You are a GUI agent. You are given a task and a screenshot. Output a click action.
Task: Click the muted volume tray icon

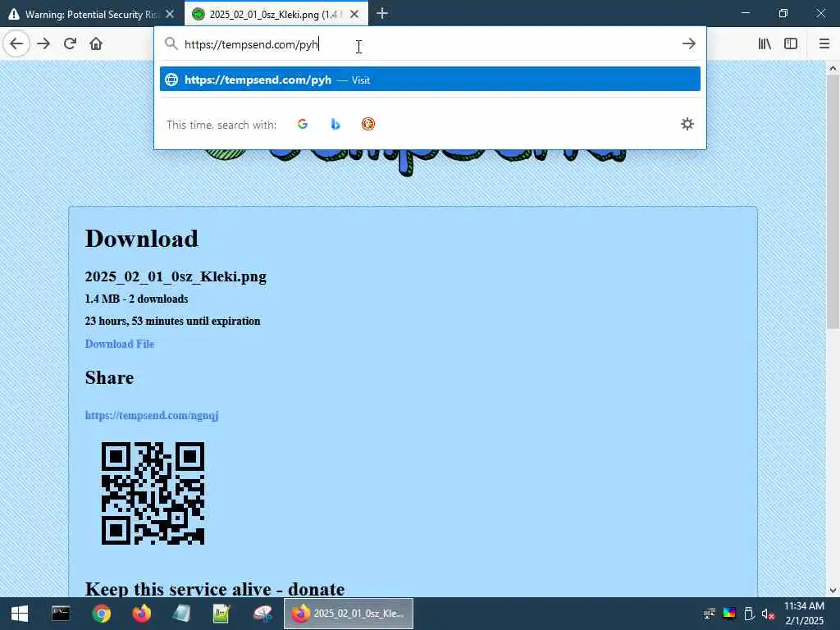point(768,614)
